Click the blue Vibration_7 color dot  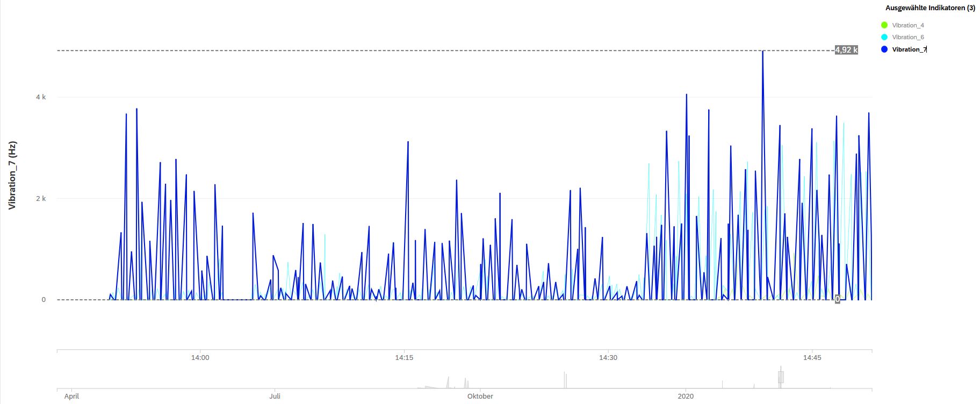click(x=884, y=49)
